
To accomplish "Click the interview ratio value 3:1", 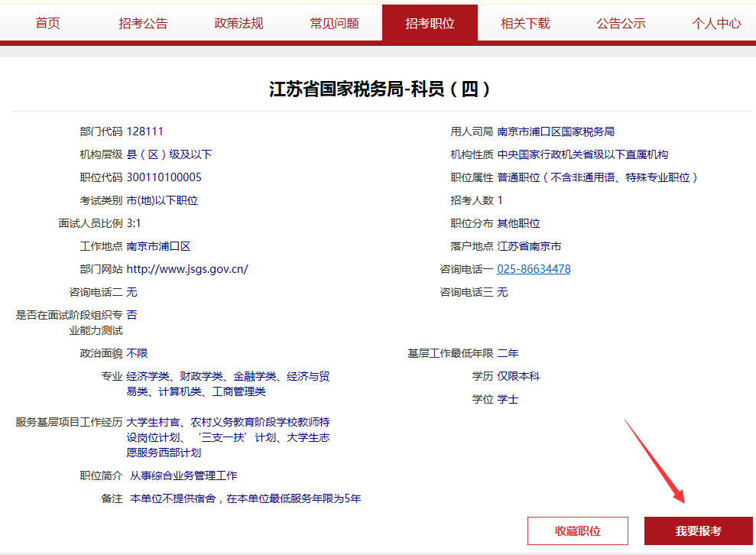I will (x=134, y=223).
